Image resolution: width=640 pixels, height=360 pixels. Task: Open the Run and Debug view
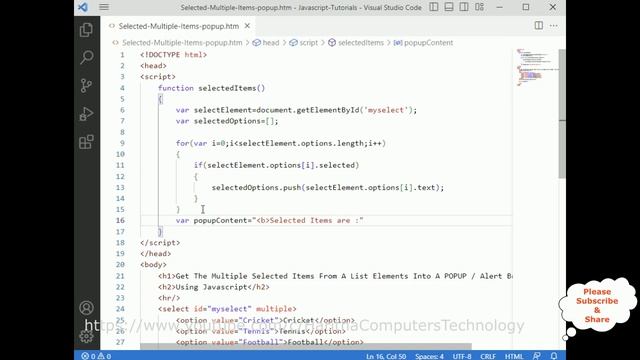tap(86, 113)
